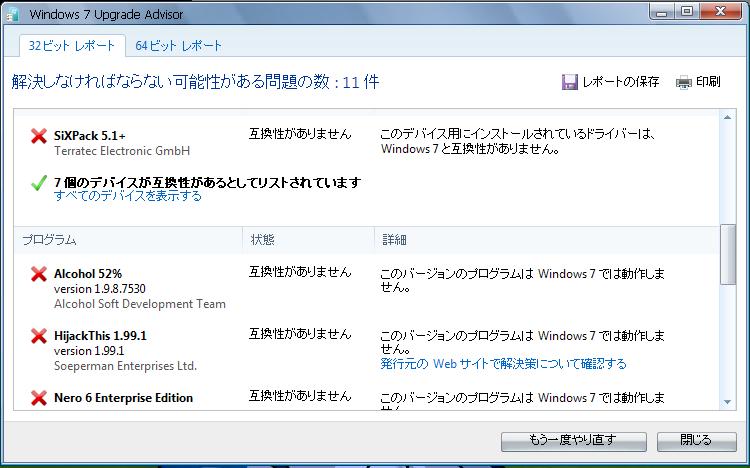
Task: Select the version 1.9.8.7530 text
Action: coord(99,289)
